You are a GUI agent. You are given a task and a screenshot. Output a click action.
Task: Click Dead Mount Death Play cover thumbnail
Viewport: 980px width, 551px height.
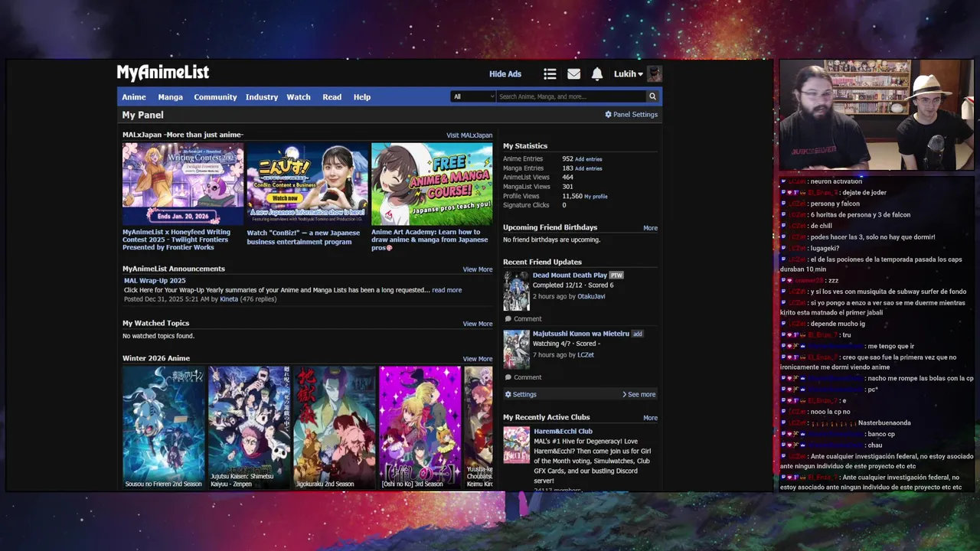(x=516, y=291)
